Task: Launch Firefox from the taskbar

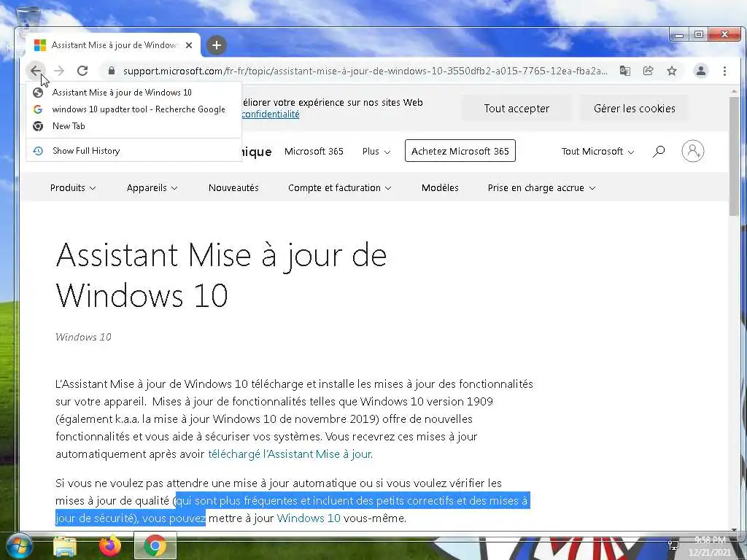Action: pos(110,546)
